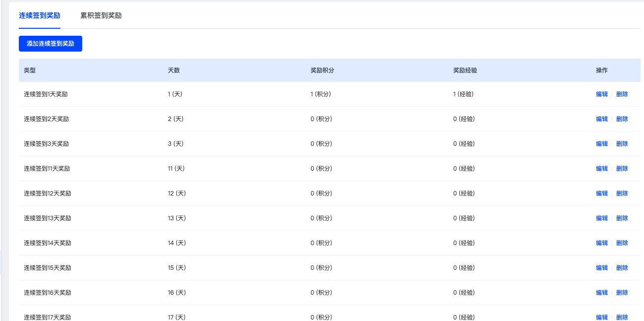This screenshot has width=644, height=321.
Task: Edit the 连续签到1天奖励 row
Action: click(x=602, y=94)
